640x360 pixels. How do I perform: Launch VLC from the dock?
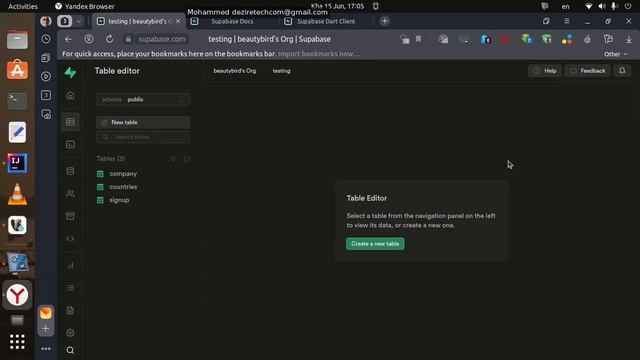(x=17, y=194)
